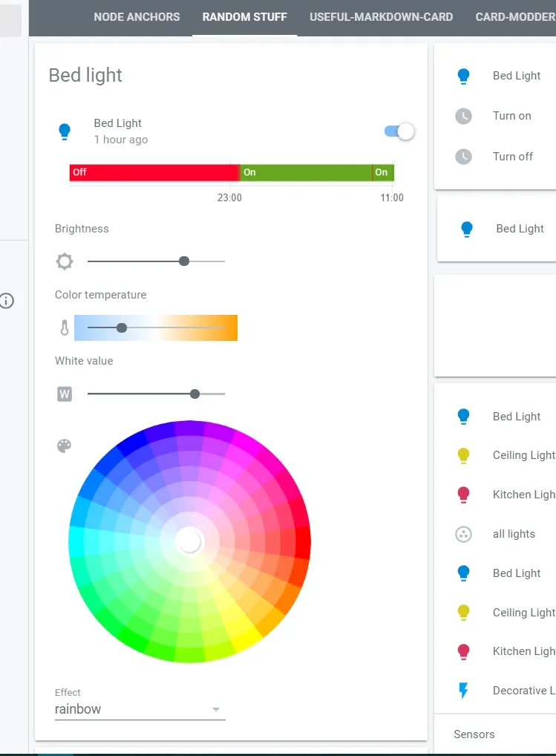Click the info circle icon in sidebar

click(7, 301)
